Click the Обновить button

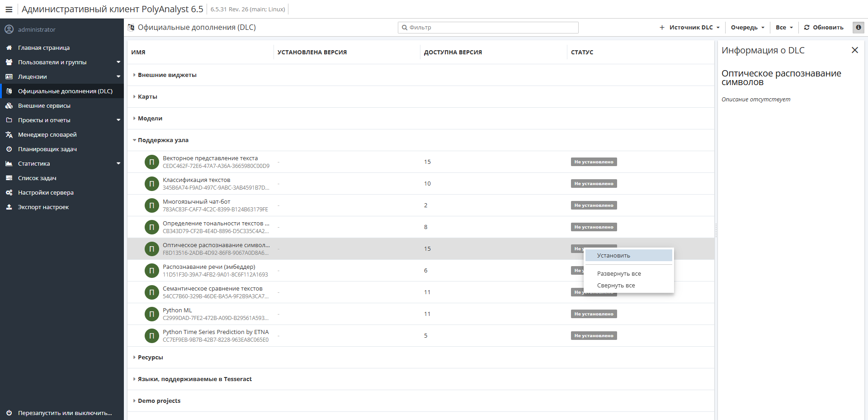824,28
